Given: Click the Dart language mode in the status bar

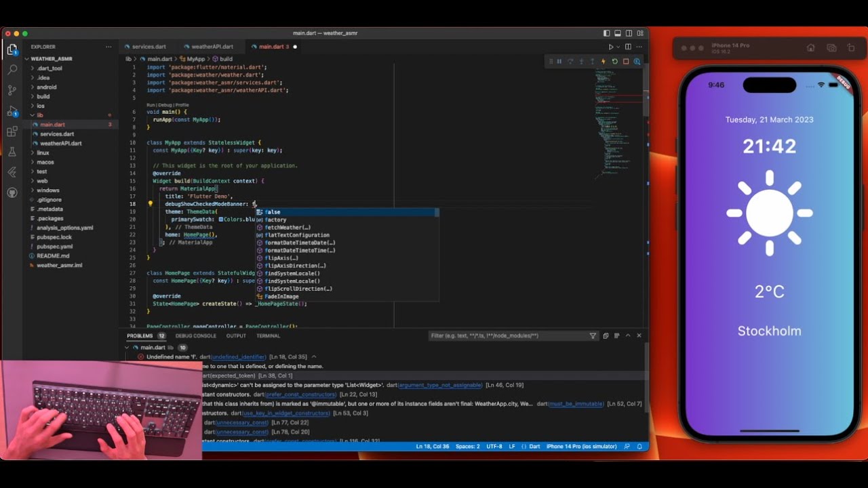Looking at the screenshot, I should tap(534, 447).
